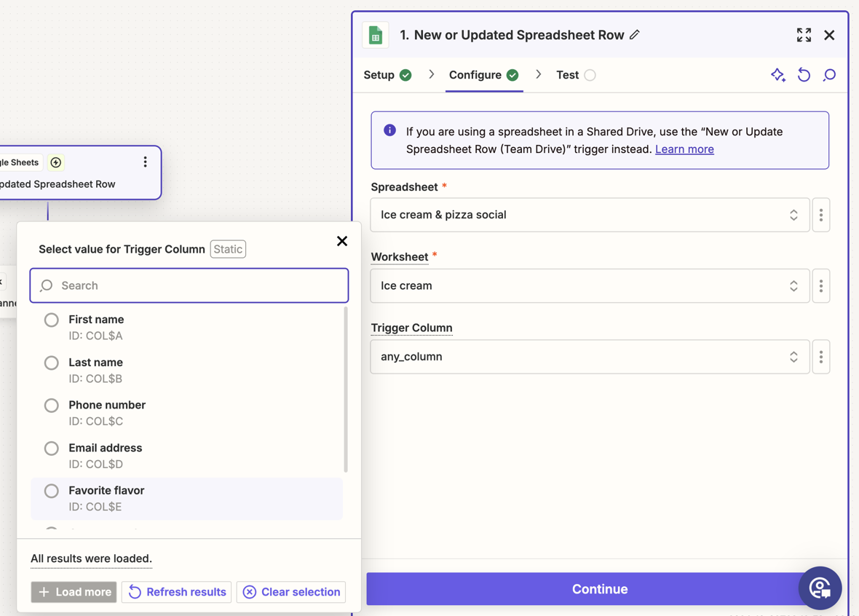Follow the Learn more link
The height and width of the screenshot is (616, 859).
click(x=684, y=149)
